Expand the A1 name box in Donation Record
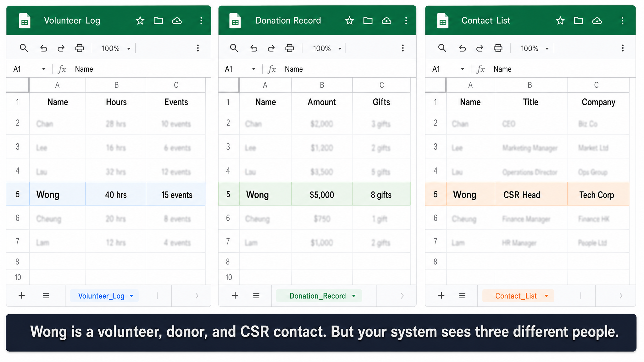Viewport: 644px width, 362px height. coord(254,69)
